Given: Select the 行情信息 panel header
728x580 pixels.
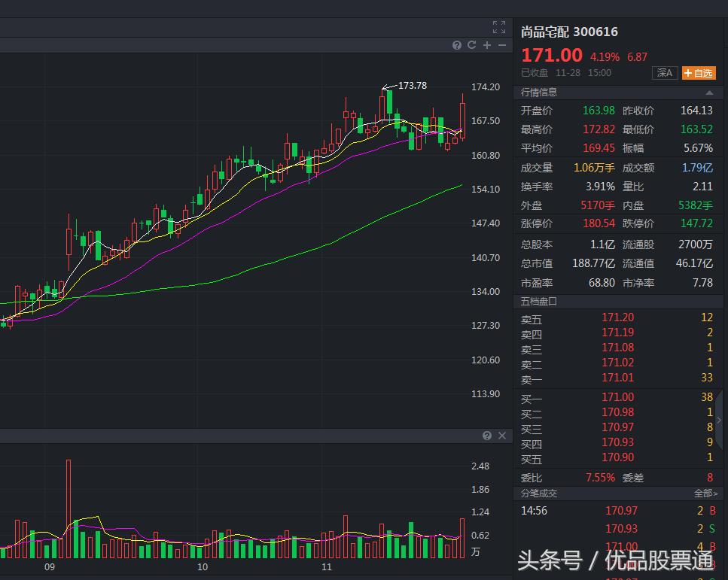Looking at the screenshot, I should pyautogui.click(x=538, y=92).
